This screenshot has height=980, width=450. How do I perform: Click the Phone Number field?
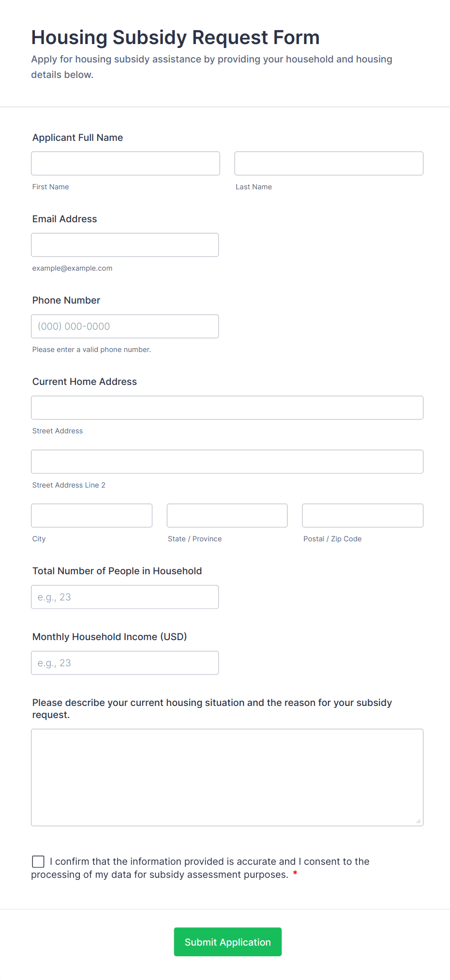point(125,326)
